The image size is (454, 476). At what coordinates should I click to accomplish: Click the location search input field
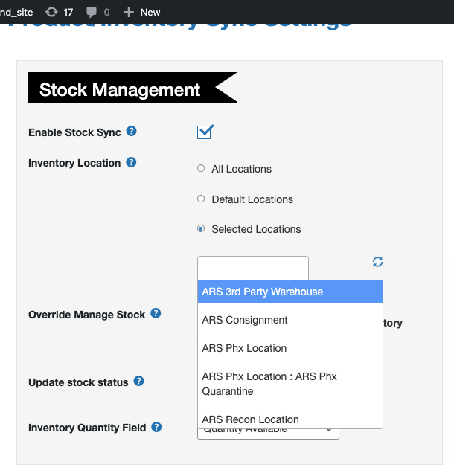(x=252, y=268)
